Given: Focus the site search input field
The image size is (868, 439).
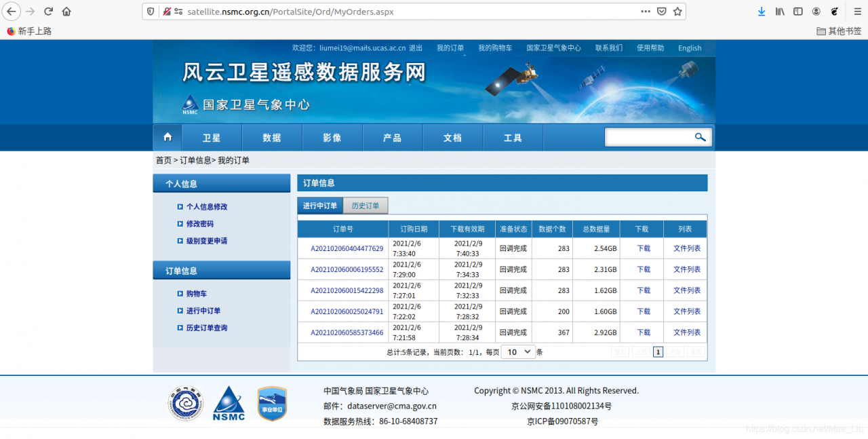Looking at the screenshot, I should pos(649,137).
